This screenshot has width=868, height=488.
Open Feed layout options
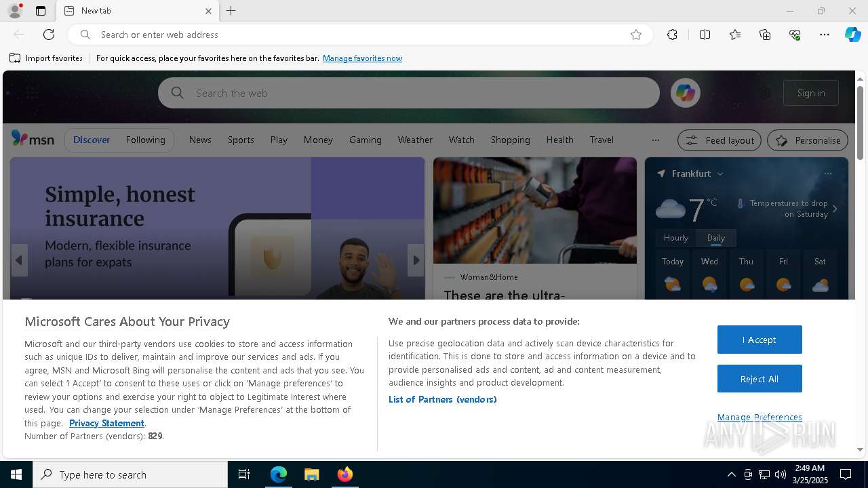tap(719, 140)
